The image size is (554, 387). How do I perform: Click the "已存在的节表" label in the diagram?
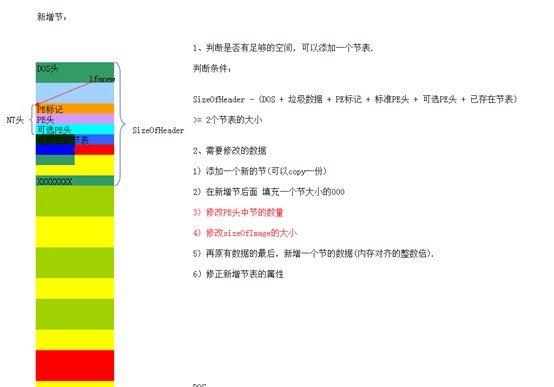click(x=63, y=140)
